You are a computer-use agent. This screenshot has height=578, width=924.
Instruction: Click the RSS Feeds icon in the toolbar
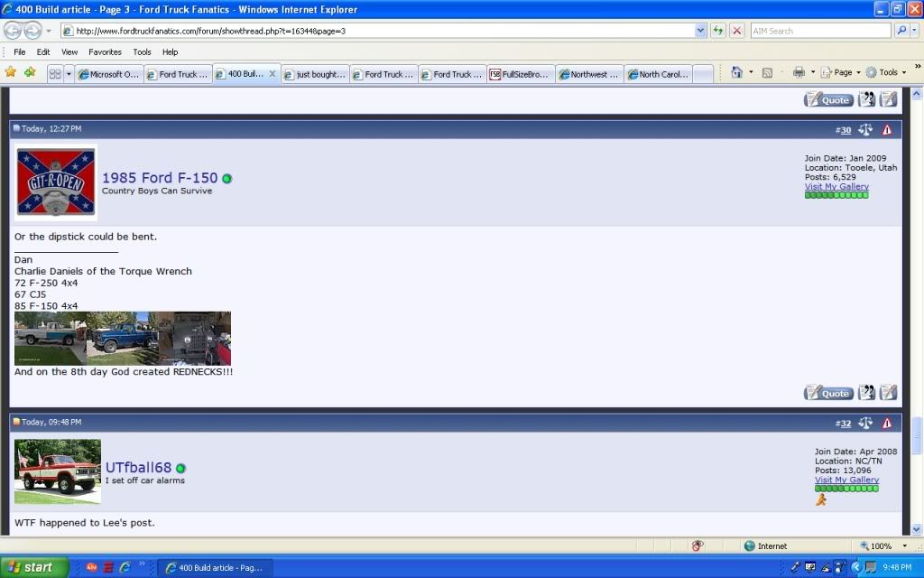pos(767,72)
